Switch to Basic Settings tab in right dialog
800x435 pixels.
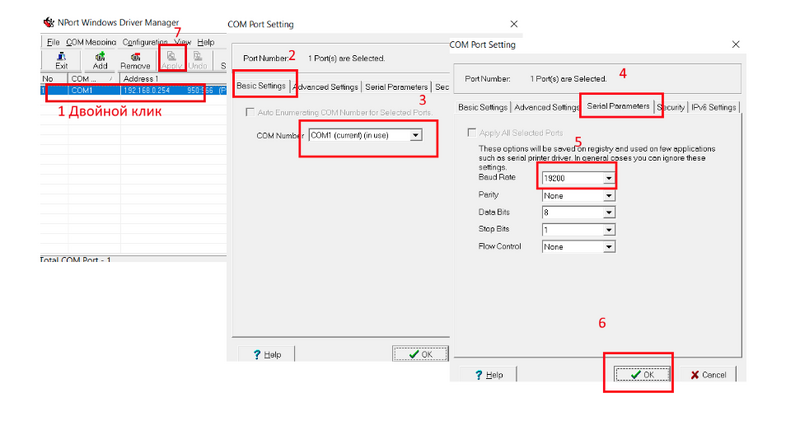pyautogui.click(x=483, y=108)
